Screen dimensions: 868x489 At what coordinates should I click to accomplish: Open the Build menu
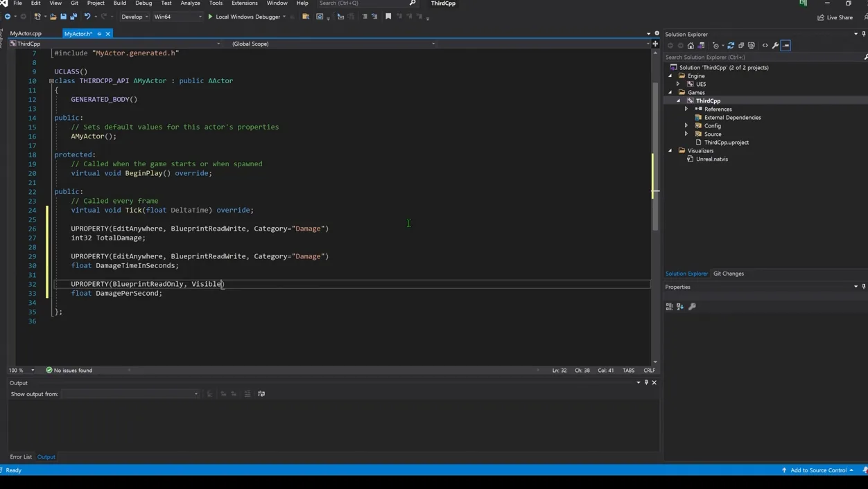tap(120, 3)
